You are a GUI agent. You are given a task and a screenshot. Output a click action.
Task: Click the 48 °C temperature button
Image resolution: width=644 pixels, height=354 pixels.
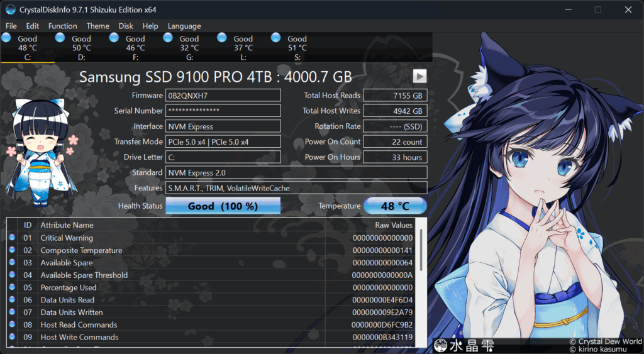click(395, 206)
